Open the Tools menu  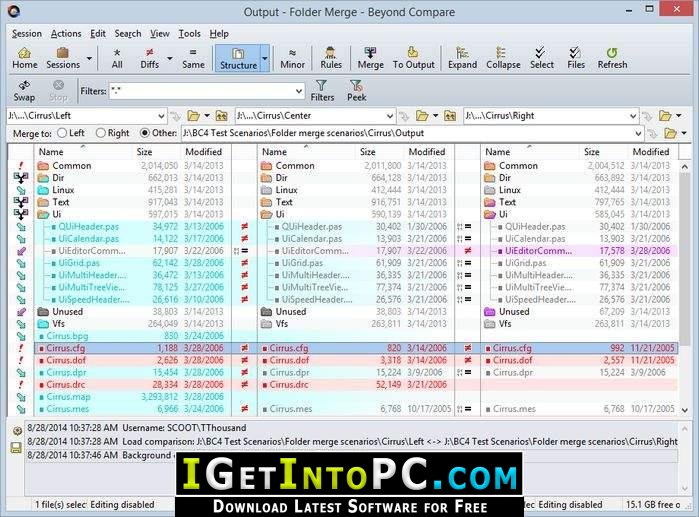[x=189, y=33]
